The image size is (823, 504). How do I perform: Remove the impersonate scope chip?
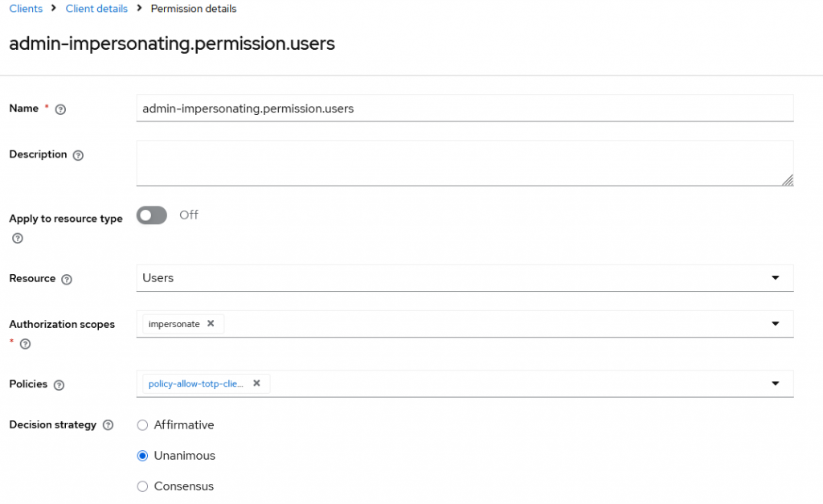click(211, 324)
